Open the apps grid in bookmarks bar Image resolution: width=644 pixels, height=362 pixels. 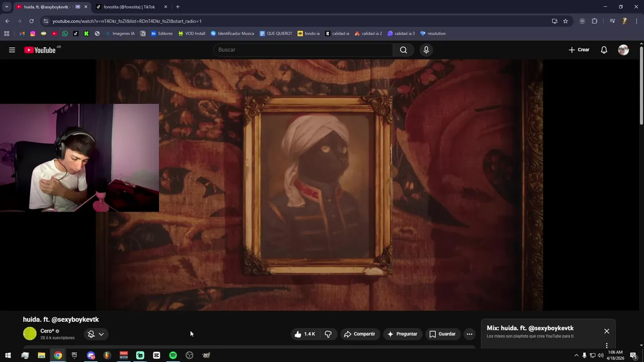click(x=7, y=34)
